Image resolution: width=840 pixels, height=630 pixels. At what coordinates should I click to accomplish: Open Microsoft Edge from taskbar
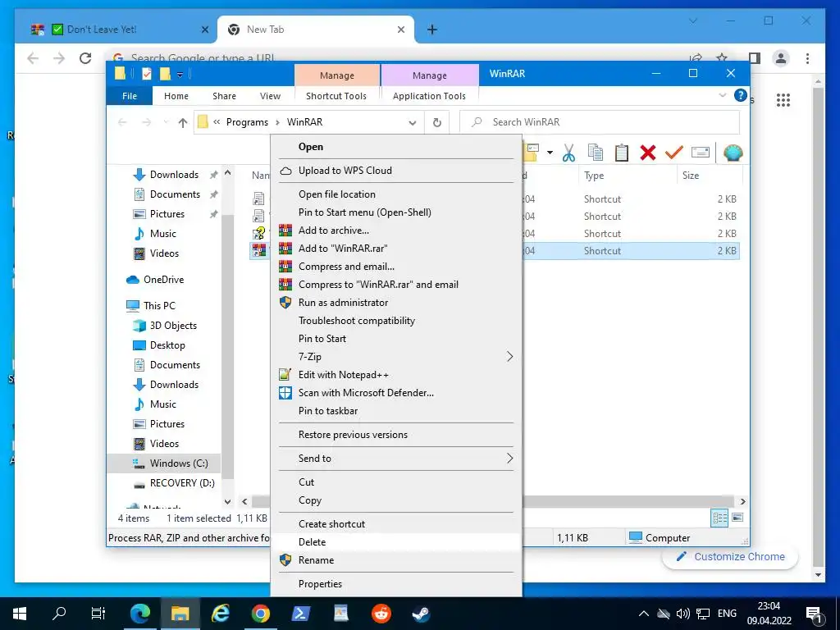140,614
